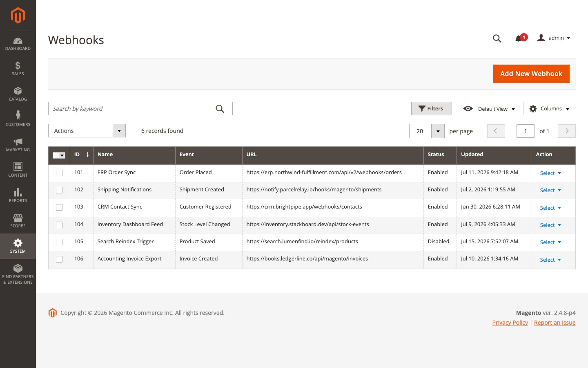Open the Reports sidebar menu
This screenshot has height=368, width=588.
pyautogui.click(x=18, y=195)
